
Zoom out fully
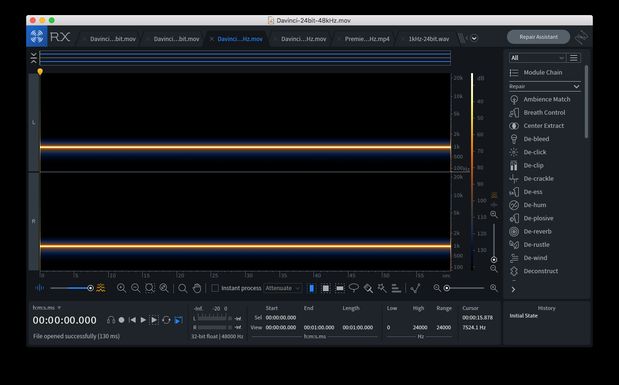(x=164, y=288)
